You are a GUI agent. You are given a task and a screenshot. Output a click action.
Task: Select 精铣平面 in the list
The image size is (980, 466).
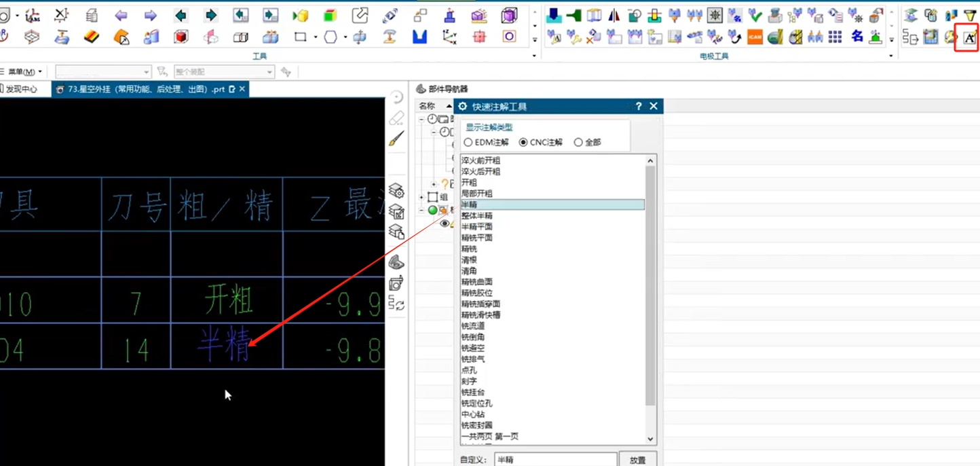476,238
